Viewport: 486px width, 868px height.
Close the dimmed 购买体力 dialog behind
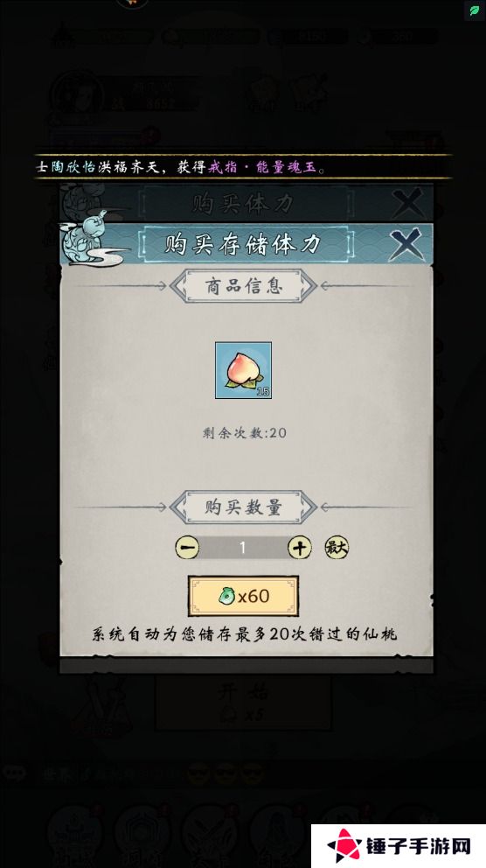[x=407, y=203]
